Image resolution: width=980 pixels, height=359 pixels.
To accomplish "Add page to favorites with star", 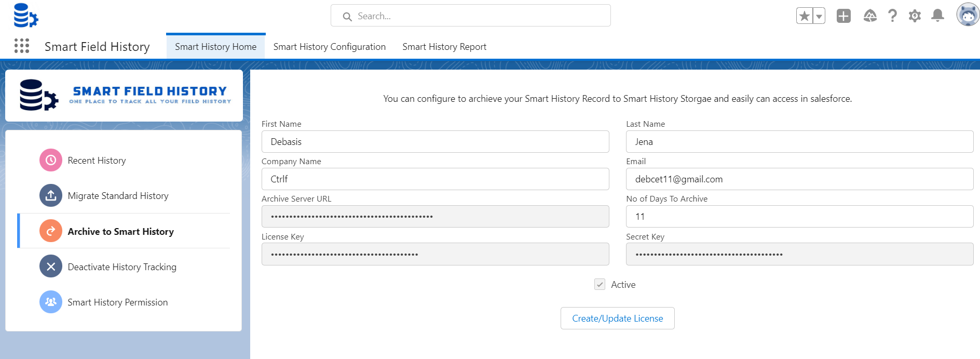I will 805,16.
